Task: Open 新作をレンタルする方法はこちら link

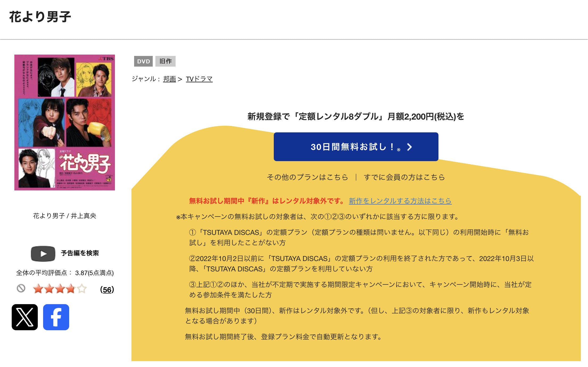Action: click(x=400, y=201)
